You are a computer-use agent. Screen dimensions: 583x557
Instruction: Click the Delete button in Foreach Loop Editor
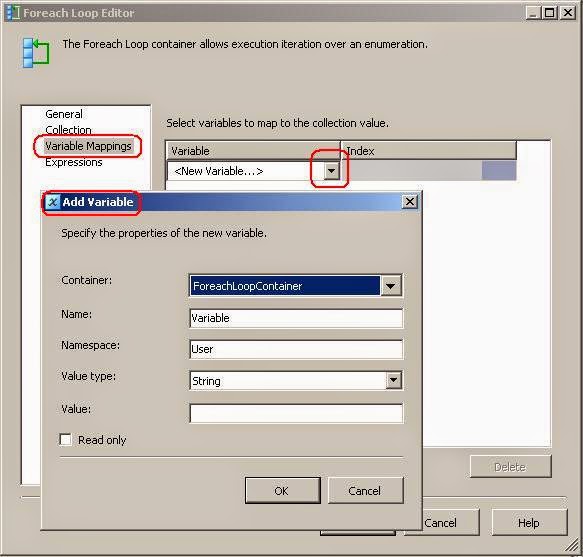pos(510,467)
